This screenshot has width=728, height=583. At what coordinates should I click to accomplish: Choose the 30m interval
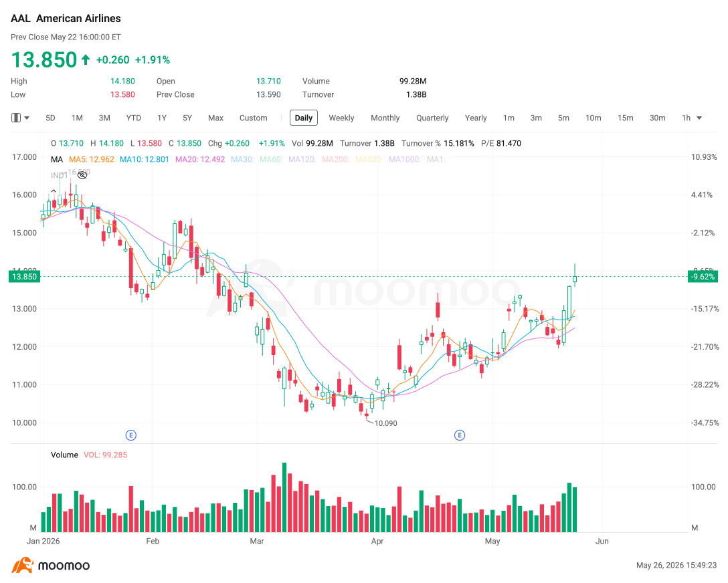coord(657,118)
